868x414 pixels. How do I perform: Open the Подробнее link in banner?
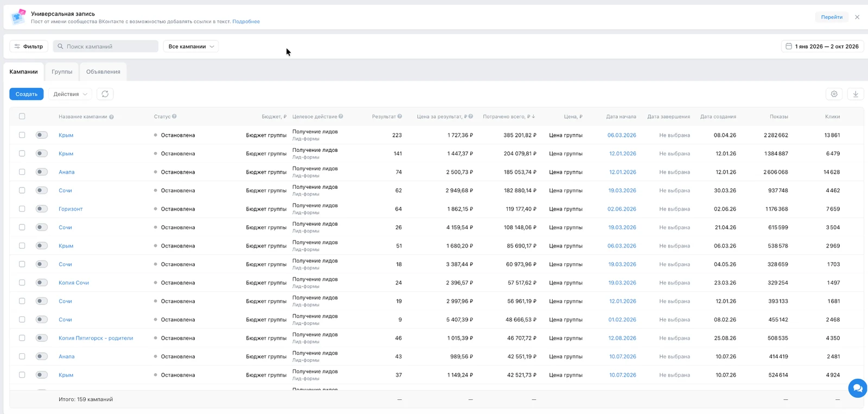[x=246, y=22]
